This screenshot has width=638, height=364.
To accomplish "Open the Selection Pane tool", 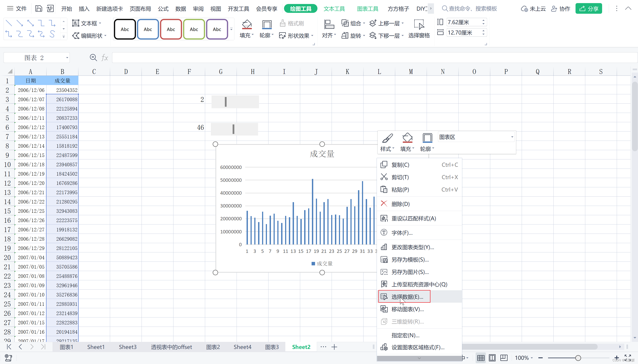I will pyautogui.click(x=419, y=29).
